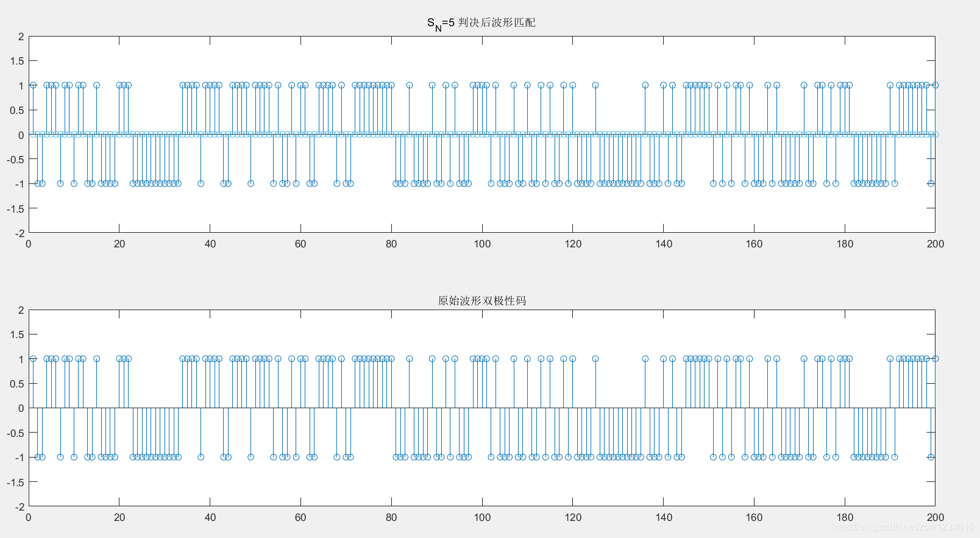Screen dimensions: 980x538
Task: Click x-axis tick label '20' on bottom plot
Action: click(x=119, y=517)
